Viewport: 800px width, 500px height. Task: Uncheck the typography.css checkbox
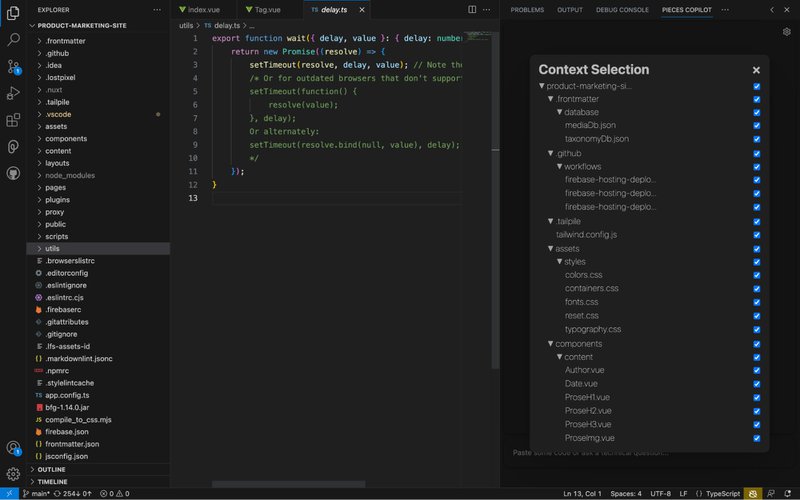(x=757, y=330)
